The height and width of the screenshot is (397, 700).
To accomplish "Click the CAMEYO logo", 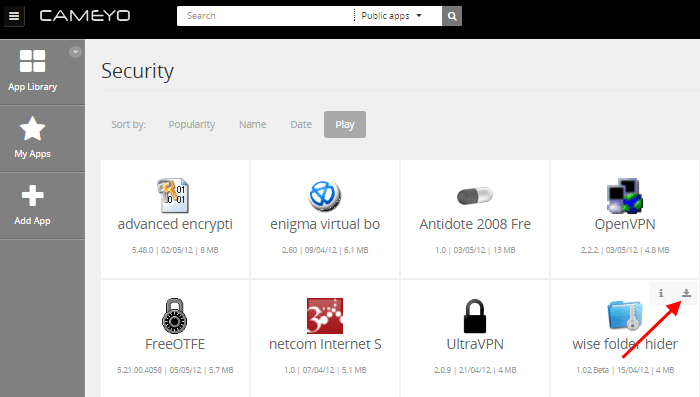I will [x=85, y=16].
